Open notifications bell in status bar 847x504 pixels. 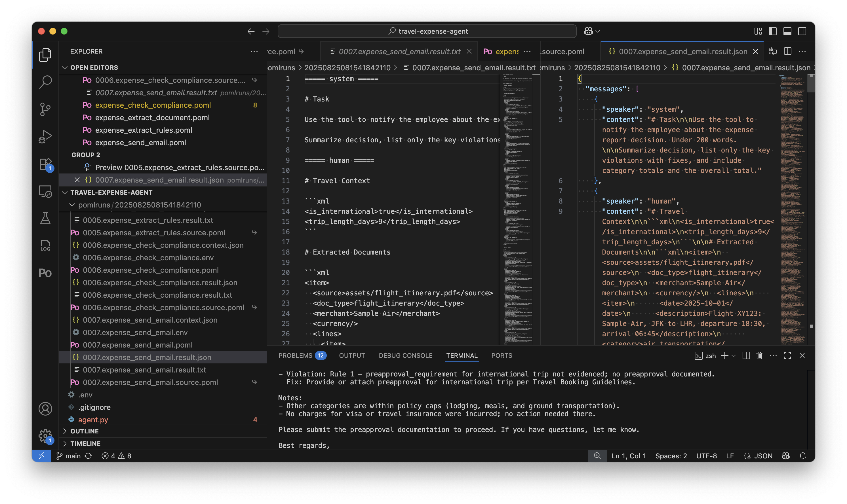tap(802, 456)
